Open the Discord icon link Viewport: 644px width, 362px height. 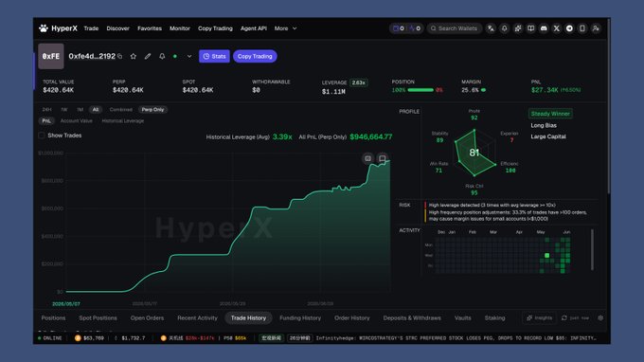[x=544, y=28]
